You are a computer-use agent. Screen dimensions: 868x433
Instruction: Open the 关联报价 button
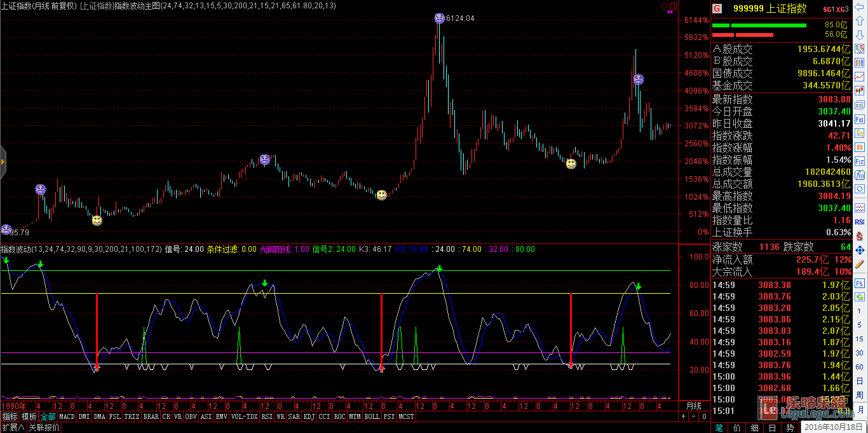pos(44,427)
